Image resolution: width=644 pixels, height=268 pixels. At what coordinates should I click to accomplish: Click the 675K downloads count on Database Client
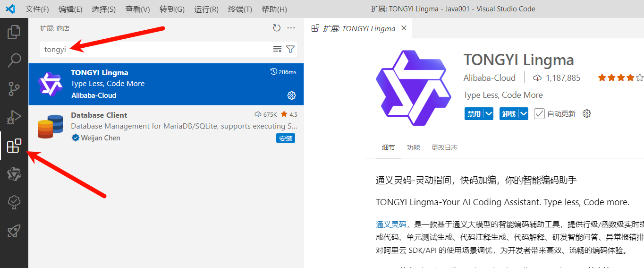point(266,114)
